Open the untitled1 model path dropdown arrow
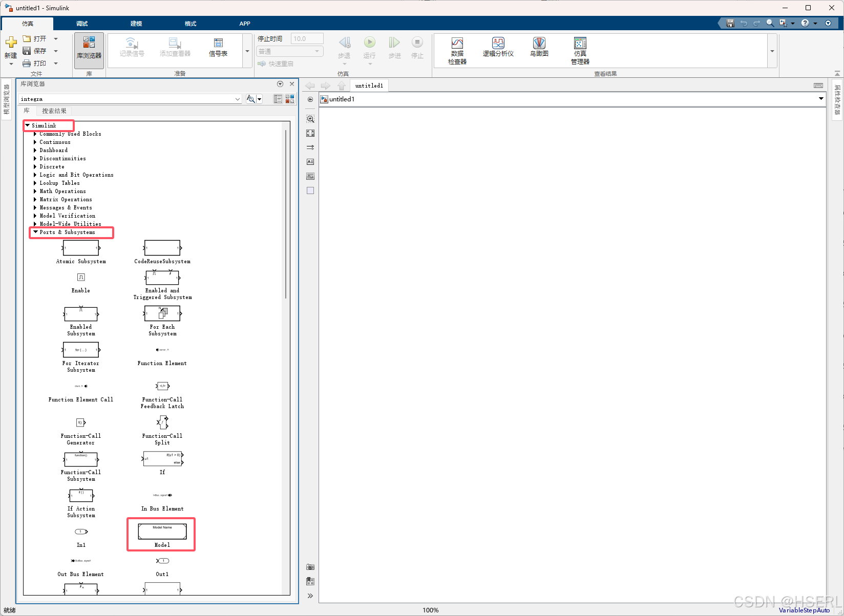 [x=821, y=99]
